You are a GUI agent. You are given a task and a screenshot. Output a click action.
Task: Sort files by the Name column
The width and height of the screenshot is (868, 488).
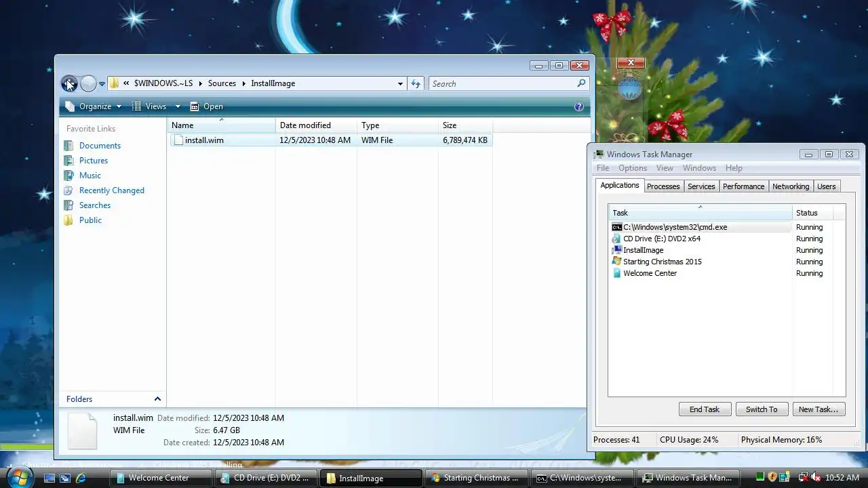pos(222,125)
